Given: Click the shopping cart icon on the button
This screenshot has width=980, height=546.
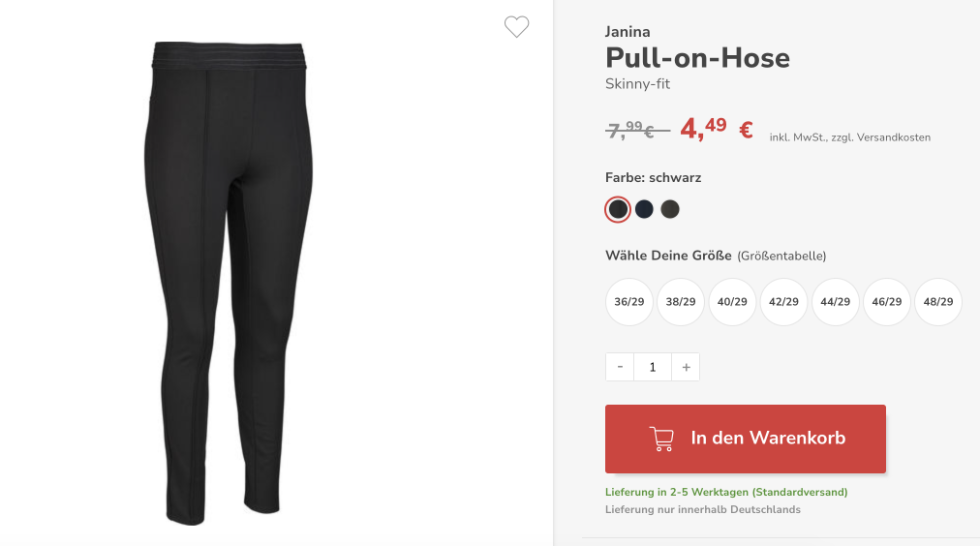Looking at the screenshot, I should (x=661, y=439).
